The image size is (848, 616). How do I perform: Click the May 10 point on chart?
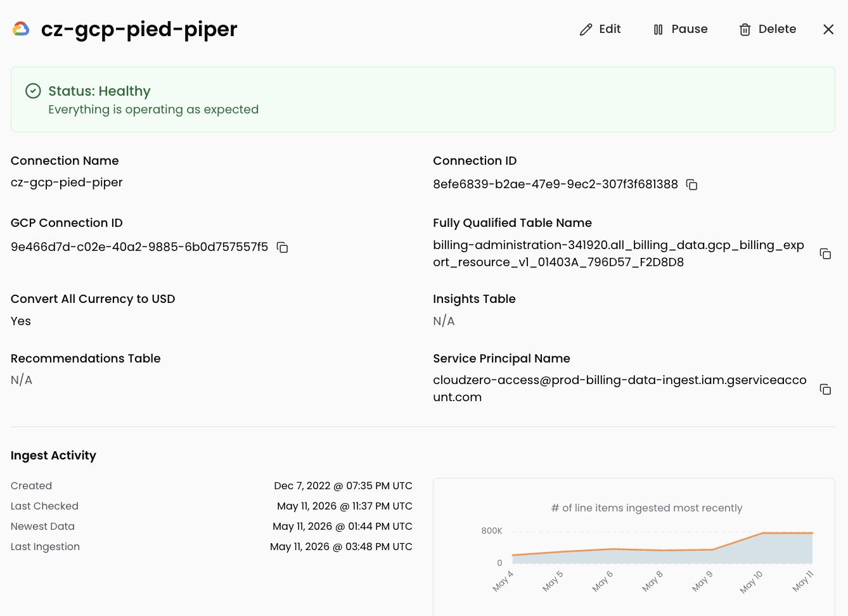pos(762,533)
